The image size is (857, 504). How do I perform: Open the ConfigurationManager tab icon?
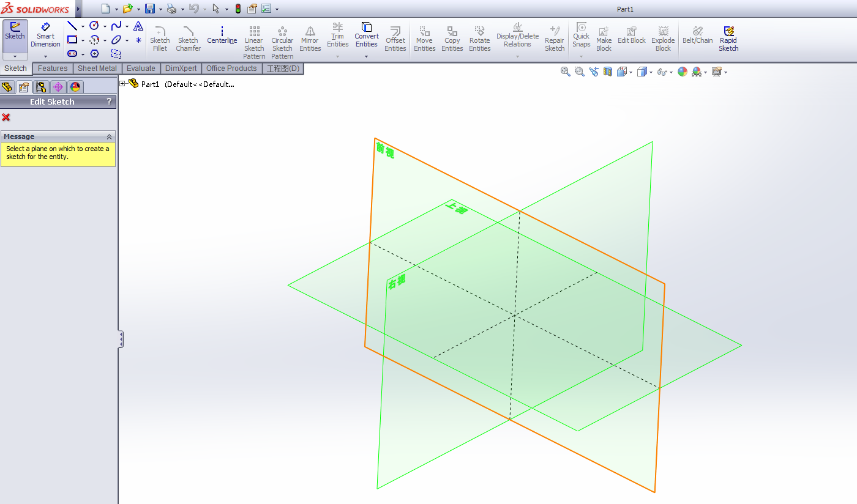pyautogui.click(x=41, y=87)
